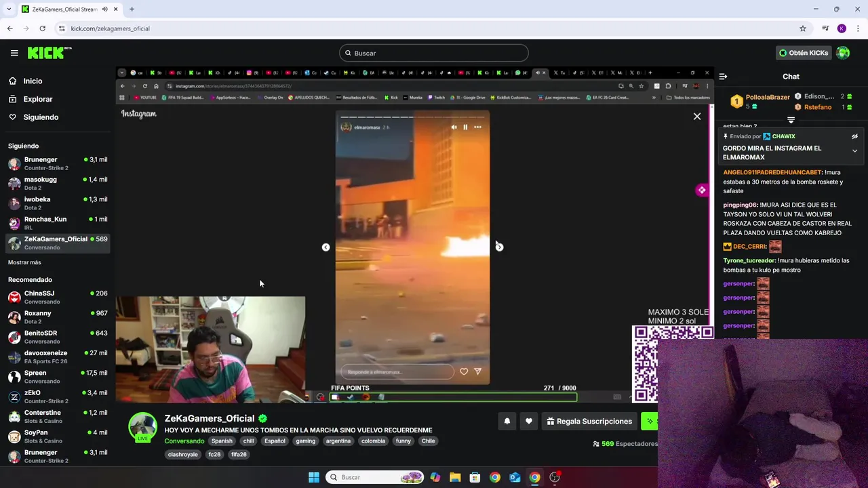Click the Obtén KICKs button

[x=804, y=53]
